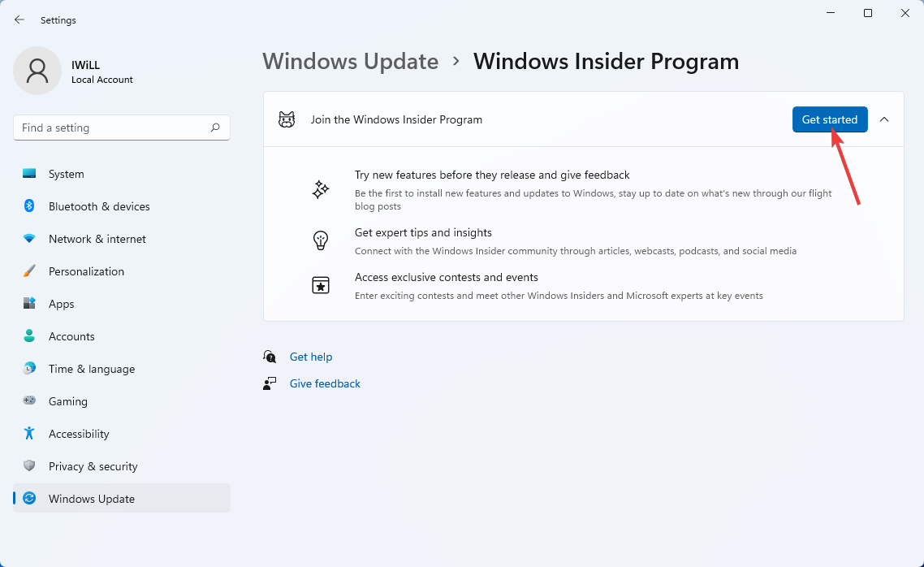924x567 pixels.
Task: Click the System monitor icon
Action: tap(29, 173)
